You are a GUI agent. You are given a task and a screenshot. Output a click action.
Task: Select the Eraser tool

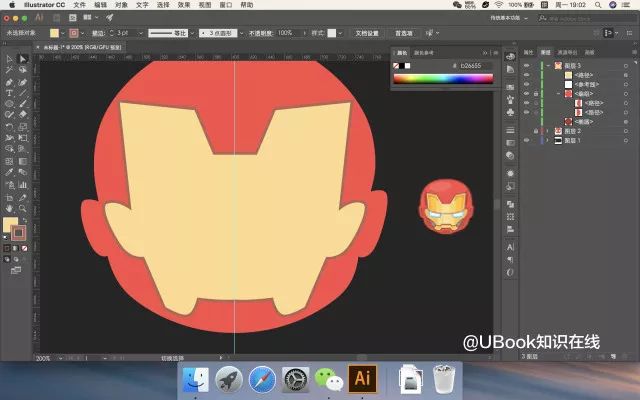tap(23, 115)
